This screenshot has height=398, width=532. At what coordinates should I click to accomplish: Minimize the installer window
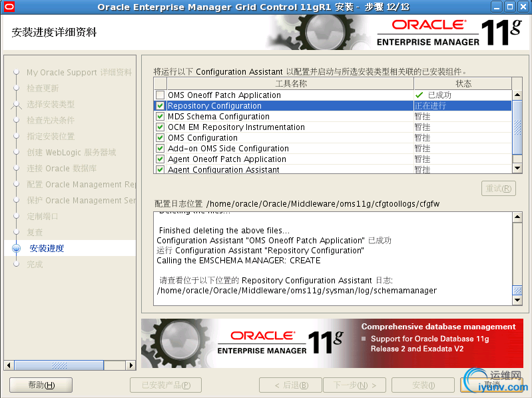(496, 7)
